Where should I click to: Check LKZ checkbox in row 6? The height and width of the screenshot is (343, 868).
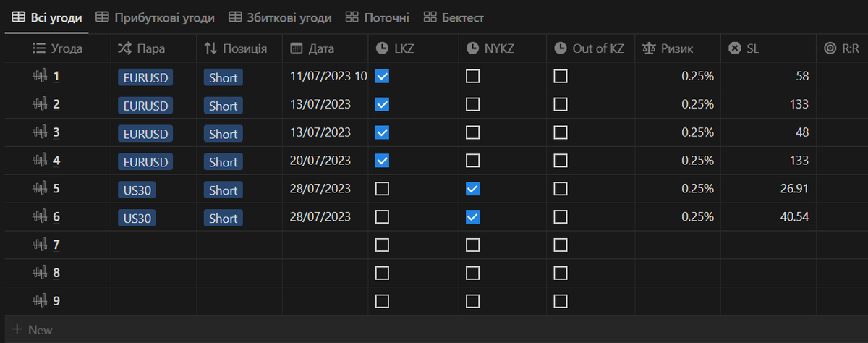(383, 216)
